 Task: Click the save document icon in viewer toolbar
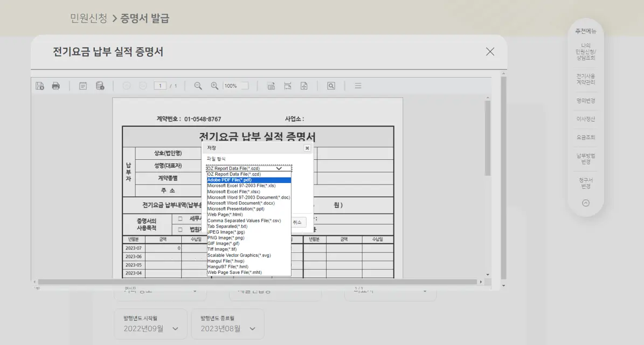pyautogui.click(x=40, y=85)
